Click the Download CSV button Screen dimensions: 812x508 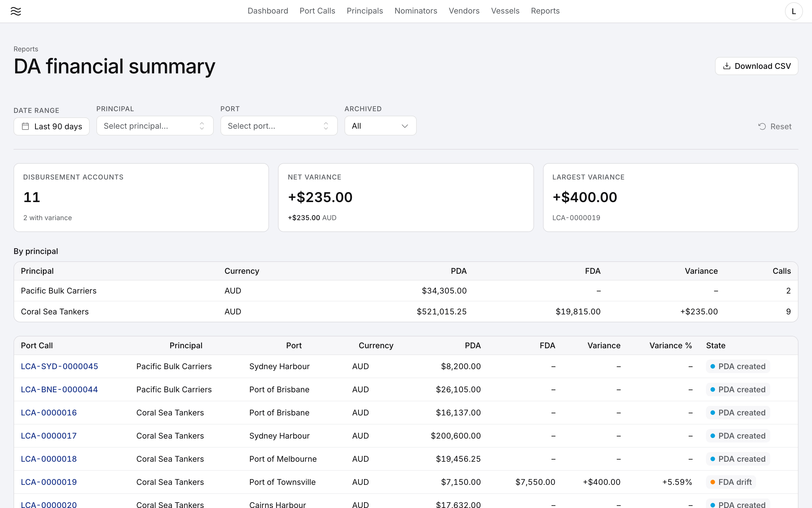(756, 66)
